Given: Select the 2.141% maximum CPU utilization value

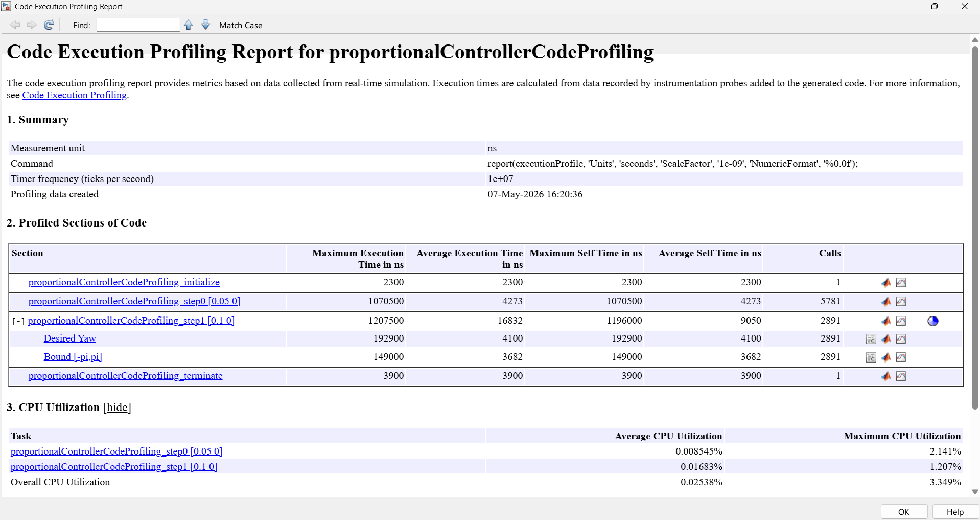Looking at the screenshot, I should 945,451.
